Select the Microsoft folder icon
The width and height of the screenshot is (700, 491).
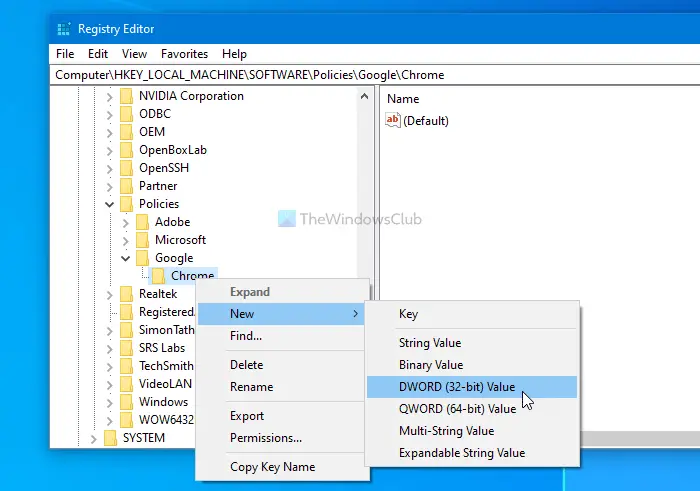pyautogui.click(x=143, y=240)
